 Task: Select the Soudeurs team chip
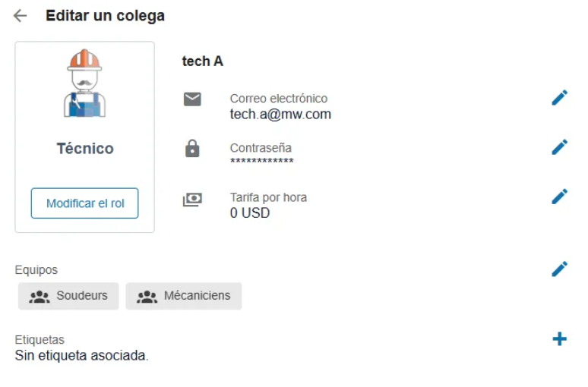[68, 296]
